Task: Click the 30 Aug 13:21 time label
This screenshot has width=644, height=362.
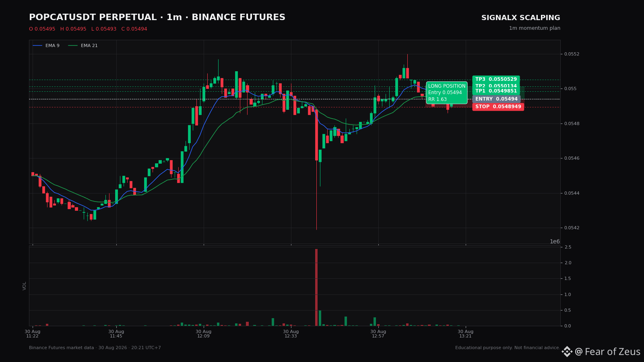Action: point(466,334)
